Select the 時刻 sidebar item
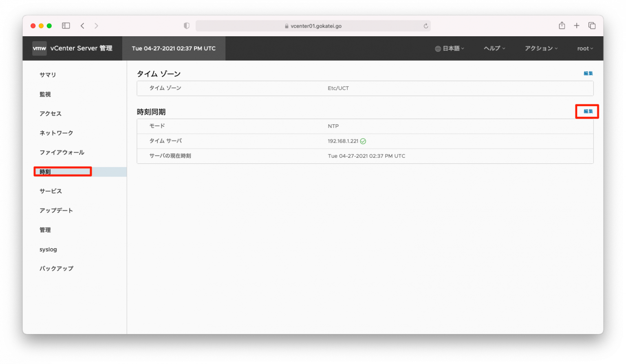The width and height of the screenshot is (626, 364). pos(45,172)
